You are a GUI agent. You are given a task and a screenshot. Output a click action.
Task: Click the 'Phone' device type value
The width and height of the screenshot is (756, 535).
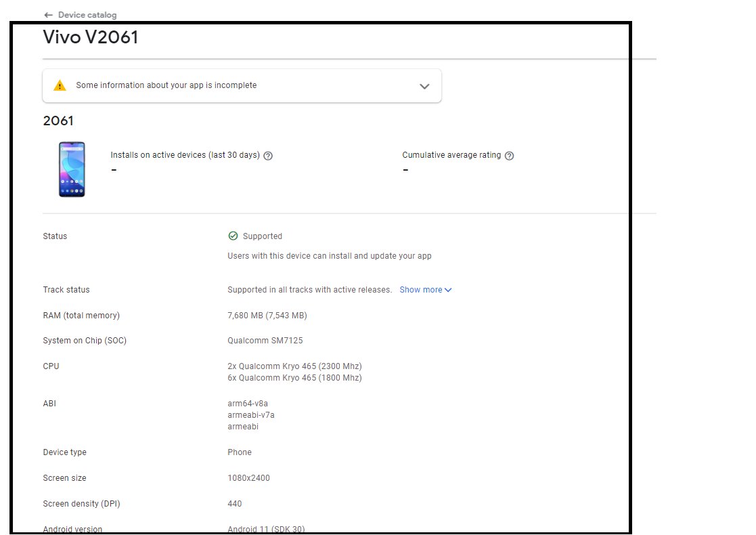pos(240,452)
